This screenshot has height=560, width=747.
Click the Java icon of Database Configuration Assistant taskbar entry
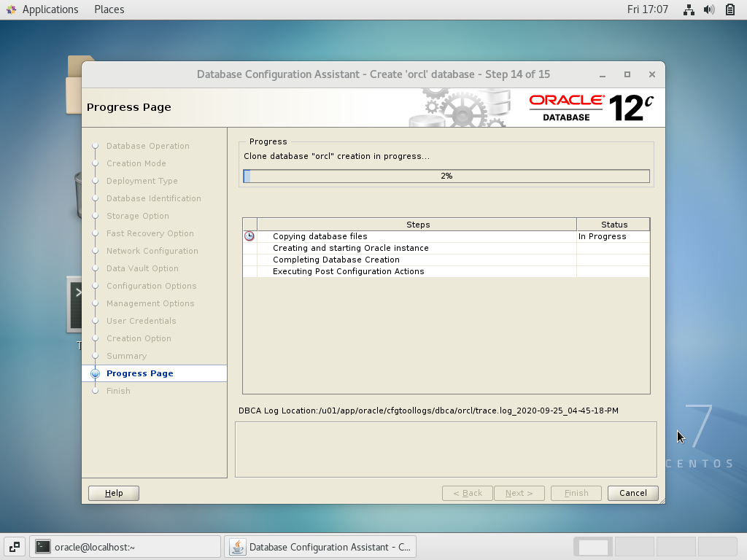(237, 547)
